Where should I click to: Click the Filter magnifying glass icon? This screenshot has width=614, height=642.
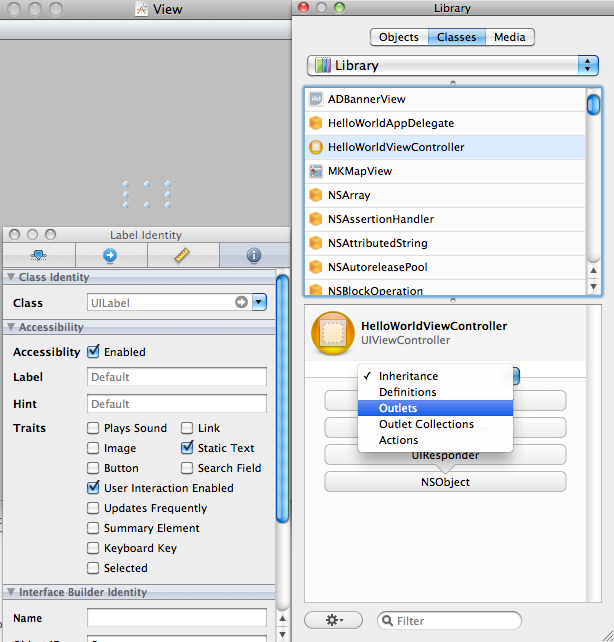(x=387, y=621)
